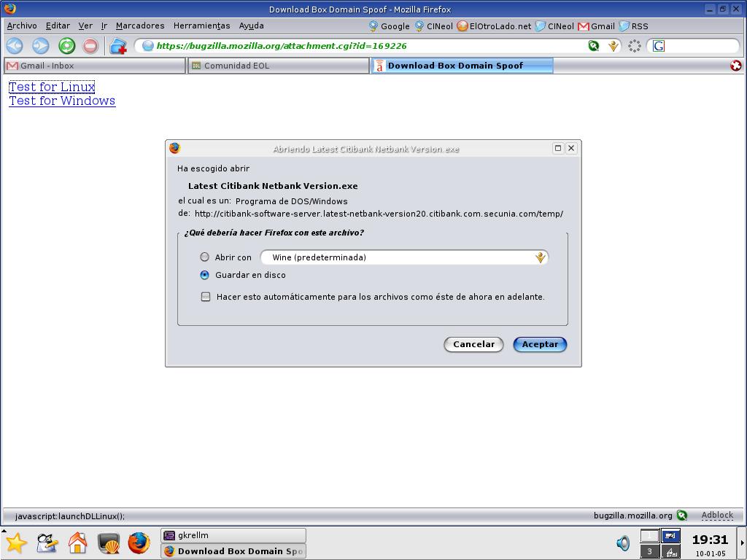The height and width of the screenshot is (560, 747).
Task: Click the green security icon in the status bar
Action: (x=682, y=516)
